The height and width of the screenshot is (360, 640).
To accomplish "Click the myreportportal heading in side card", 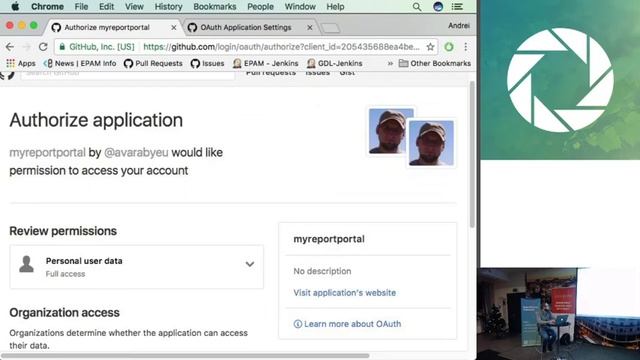I will pos(329,239).
